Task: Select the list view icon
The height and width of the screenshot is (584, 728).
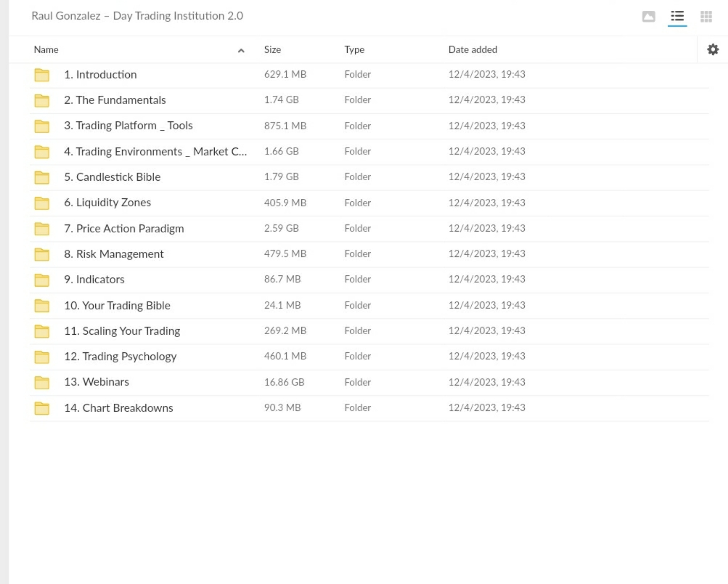Action: pos(677,16)
